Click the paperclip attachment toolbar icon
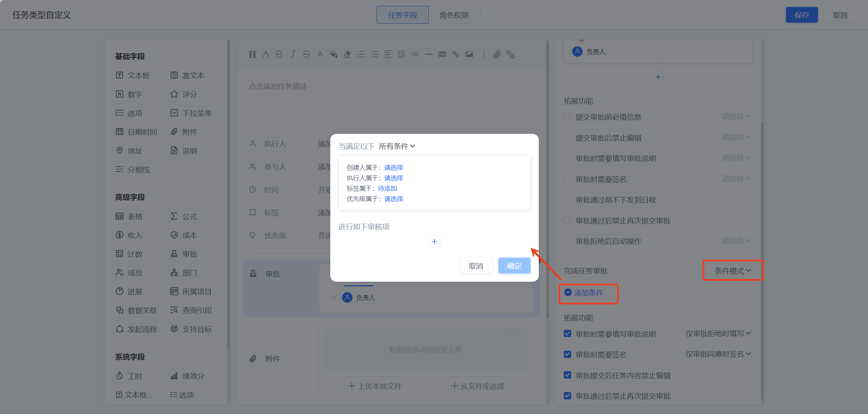The width and height of the screenshot is (868, 414). coord(497,54)
